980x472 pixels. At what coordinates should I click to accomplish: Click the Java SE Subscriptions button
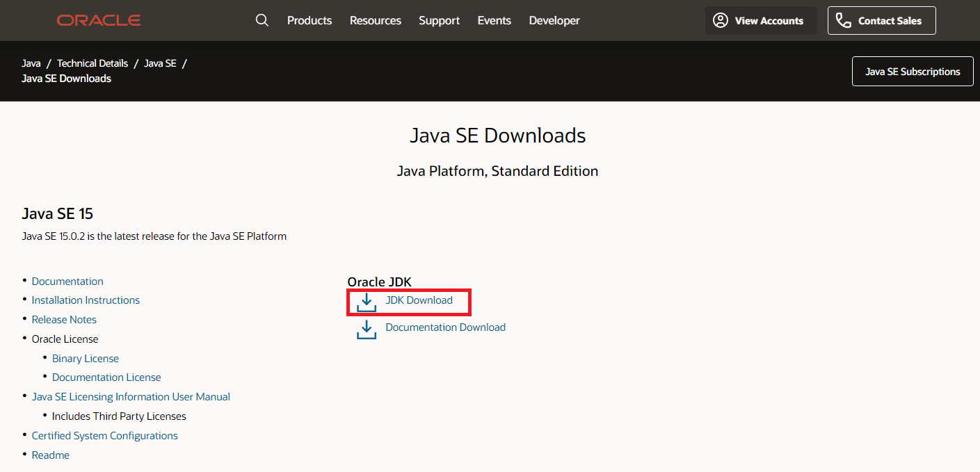[x=913, y=72]
